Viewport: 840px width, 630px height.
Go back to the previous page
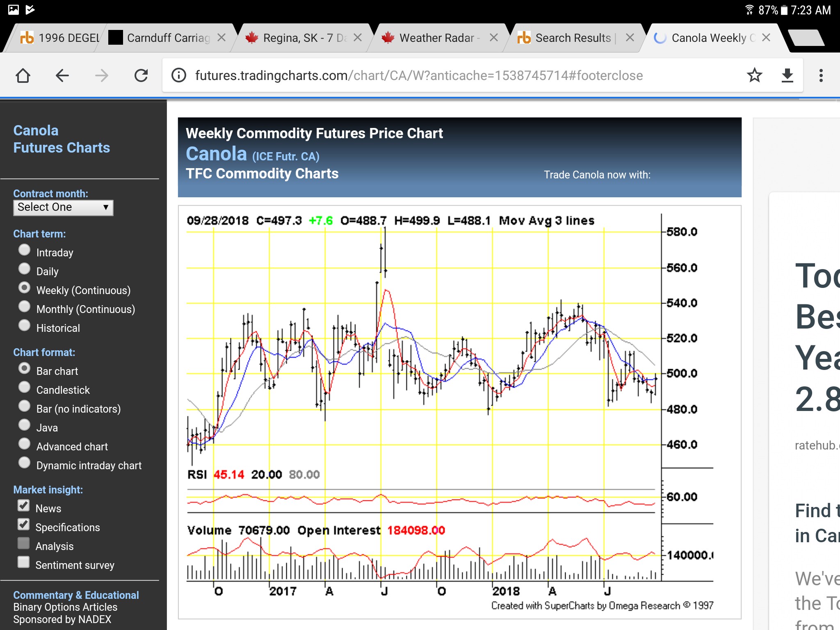tap(62, 75)
